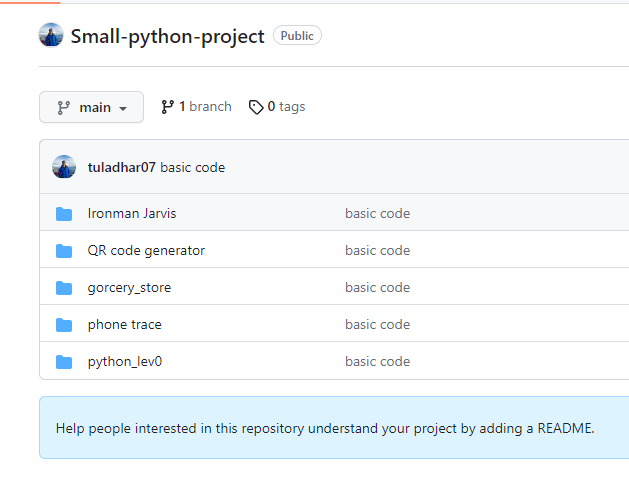Screen dimensions: 629x494
Task: Click the folder icon beside python_lev0
Action: pyautogui.click(x=64, y=362)
